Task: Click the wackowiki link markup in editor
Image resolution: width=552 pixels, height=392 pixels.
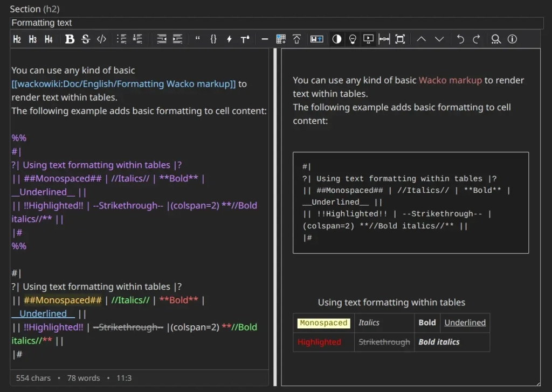Action: click(x=123, y=84)
